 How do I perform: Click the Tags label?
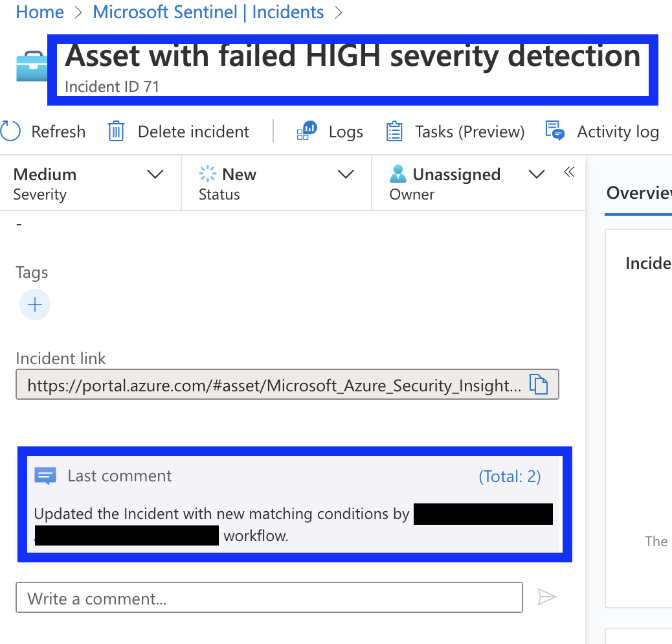pyautogui.click(x=32, y=273)
